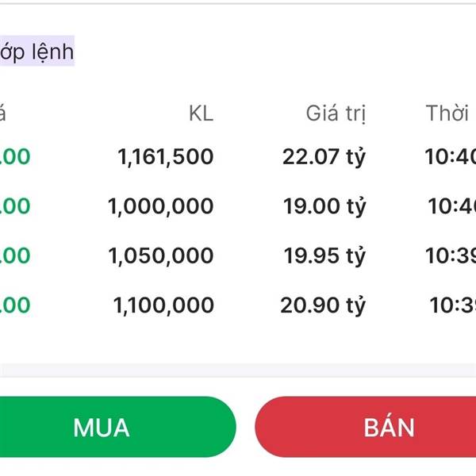The image size is (476, 476).
Task: Select the 1,050,000 volume cell
Action: (x=160, y=255)
